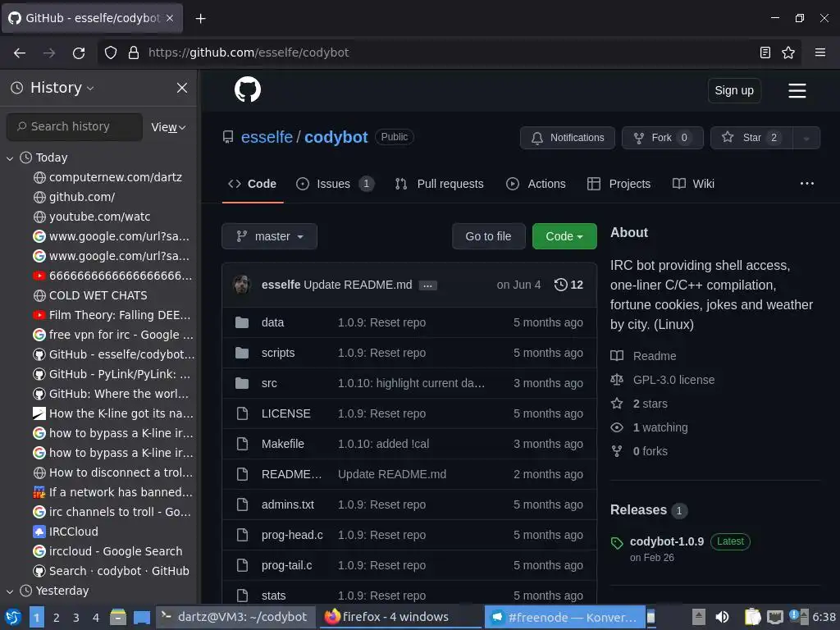This screenshot has width=840, height=630.
Task: Focus the Search history field
Action: pos(75,126)
